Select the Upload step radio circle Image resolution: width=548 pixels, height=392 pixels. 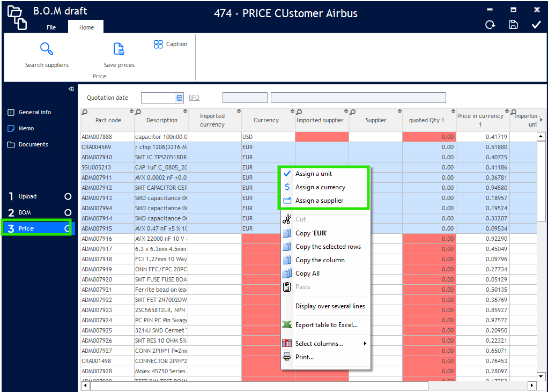click(x=68, y=196)
